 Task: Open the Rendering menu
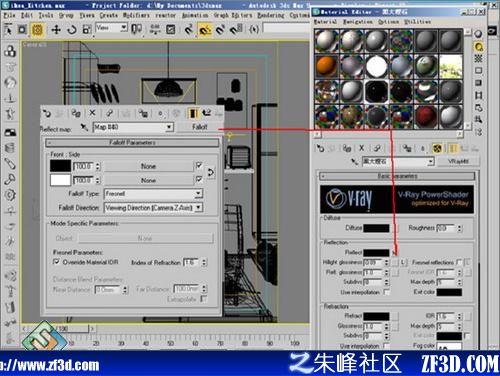pyautogui.click(x=271, y=15)
